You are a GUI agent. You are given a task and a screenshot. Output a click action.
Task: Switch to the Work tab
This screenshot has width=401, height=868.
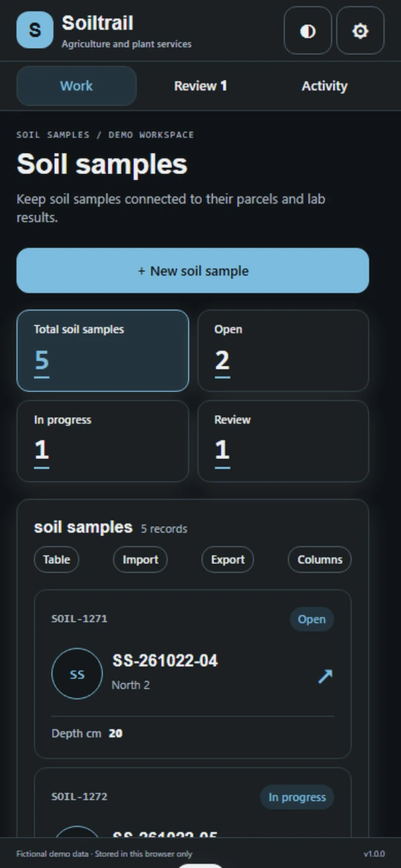click(76, 86)
